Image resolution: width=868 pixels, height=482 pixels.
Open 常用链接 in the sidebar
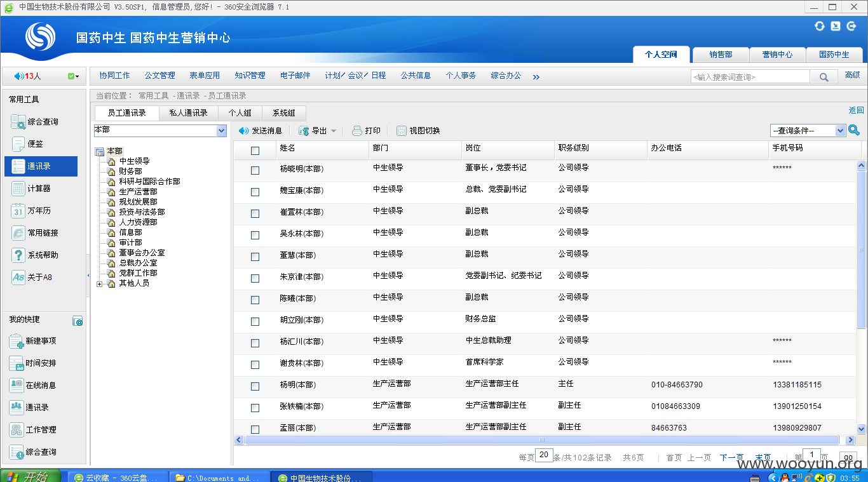tap(35, 233)
